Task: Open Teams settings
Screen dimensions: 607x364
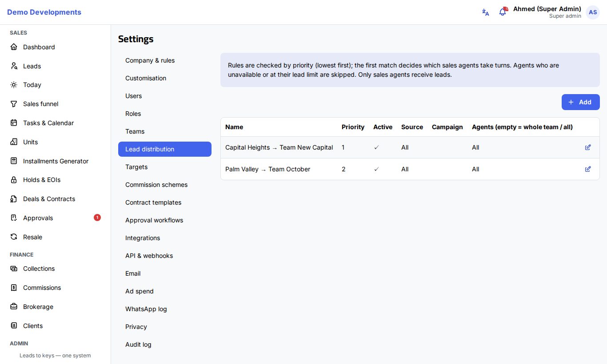Action: pos(165,131)
